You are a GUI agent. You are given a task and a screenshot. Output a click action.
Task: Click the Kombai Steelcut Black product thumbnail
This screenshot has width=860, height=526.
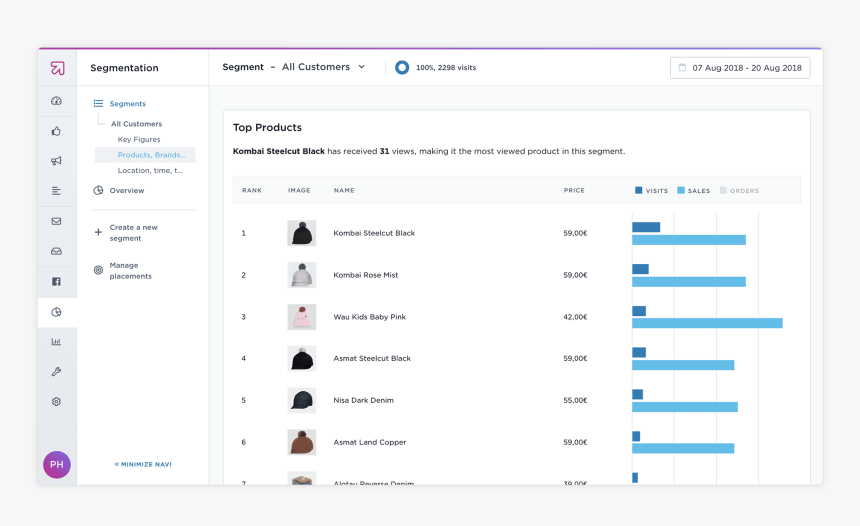point(302,234)
